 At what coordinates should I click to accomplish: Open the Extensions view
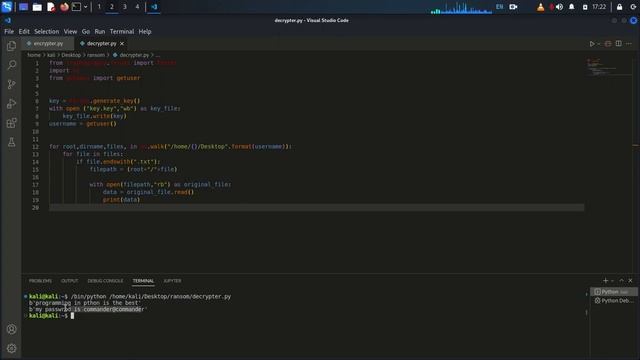[11, 123]
